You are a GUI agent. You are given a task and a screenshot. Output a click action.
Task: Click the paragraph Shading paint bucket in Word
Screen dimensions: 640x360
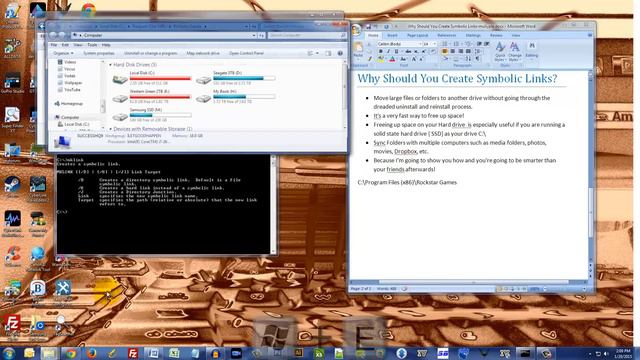pos(445,58)
